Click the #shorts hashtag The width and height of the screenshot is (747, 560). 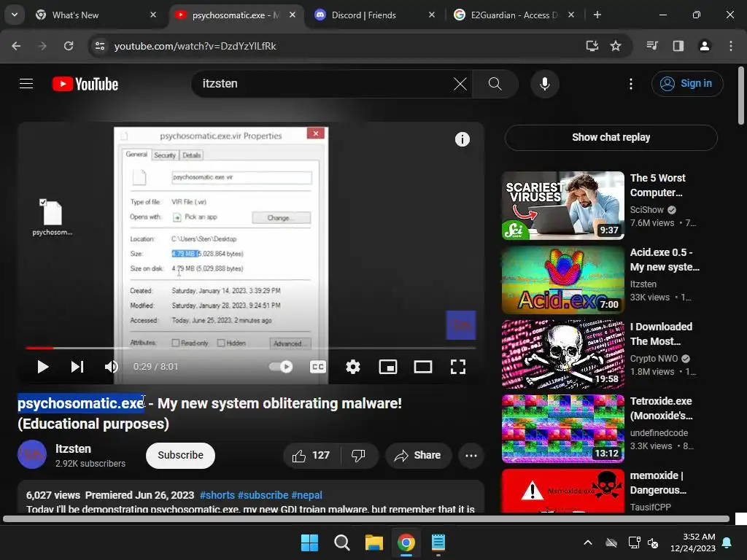(217, 495)
